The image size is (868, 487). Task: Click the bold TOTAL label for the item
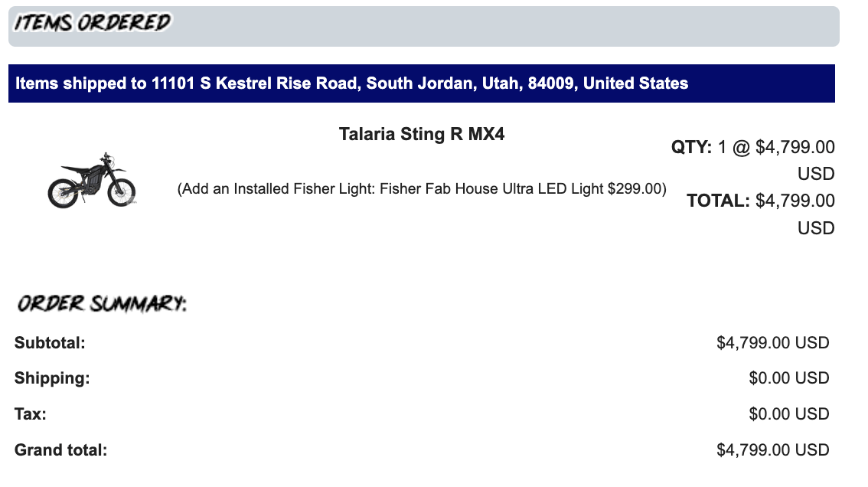pos(718,201)
